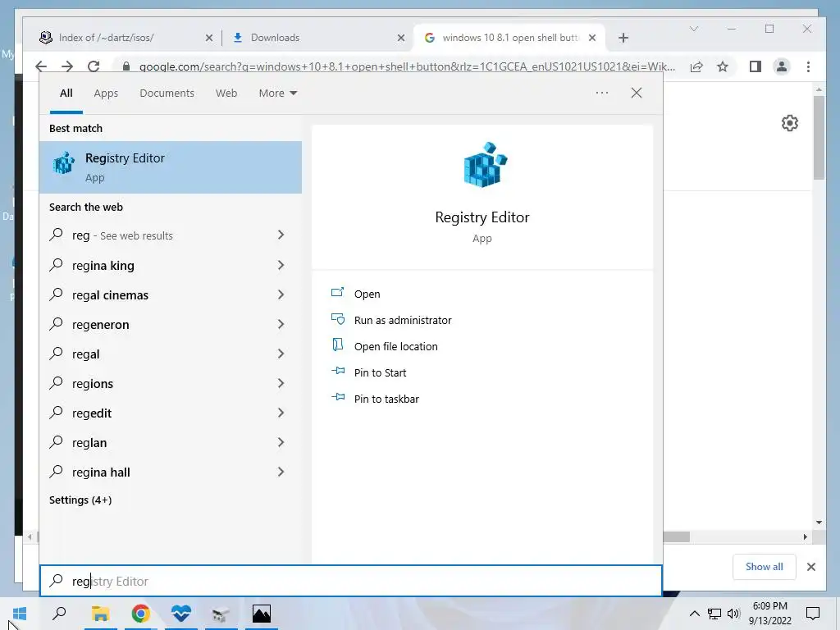Click the Open file location icon
Image resolution: width=840 pixels, height=630 pixels.
click(337, 345)
